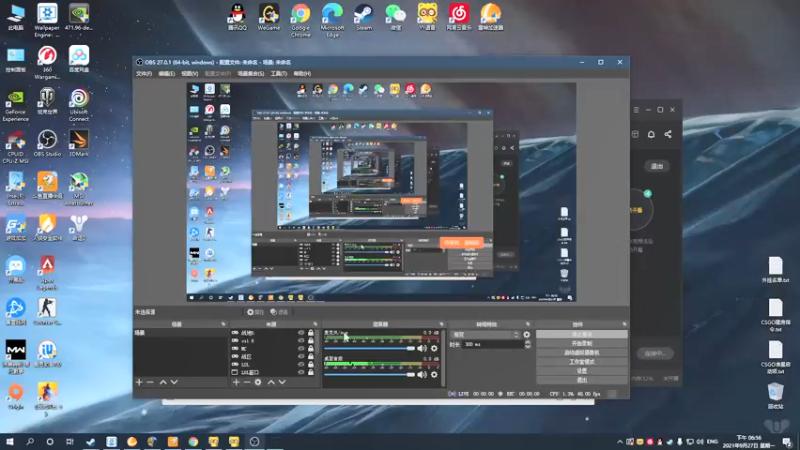Toggle visibility eye of the LOL窗口 source

coord(301,372)
